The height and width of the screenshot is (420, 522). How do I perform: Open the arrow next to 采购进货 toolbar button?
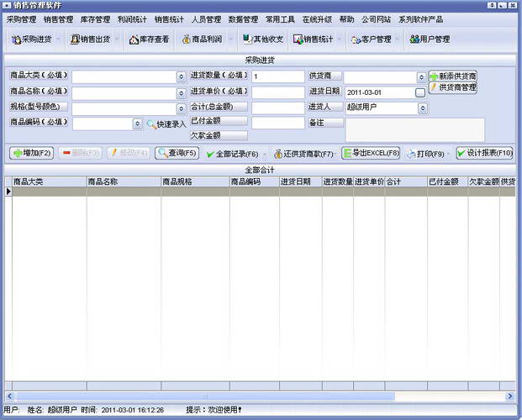pyautogui.click(x=58, y=39)
